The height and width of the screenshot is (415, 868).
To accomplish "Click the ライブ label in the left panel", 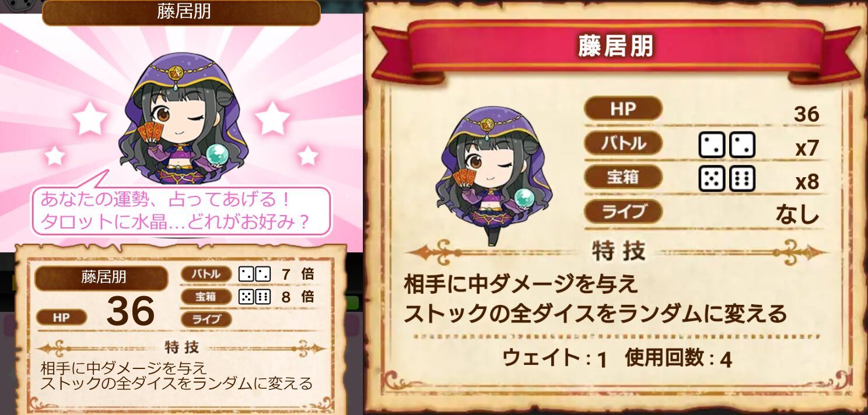I will coord(206,319).
